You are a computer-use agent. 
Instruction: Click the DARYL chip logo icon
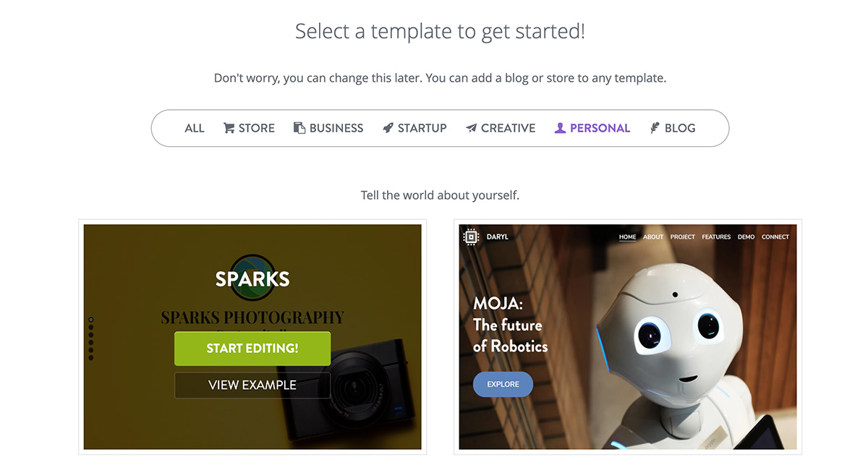471,236
